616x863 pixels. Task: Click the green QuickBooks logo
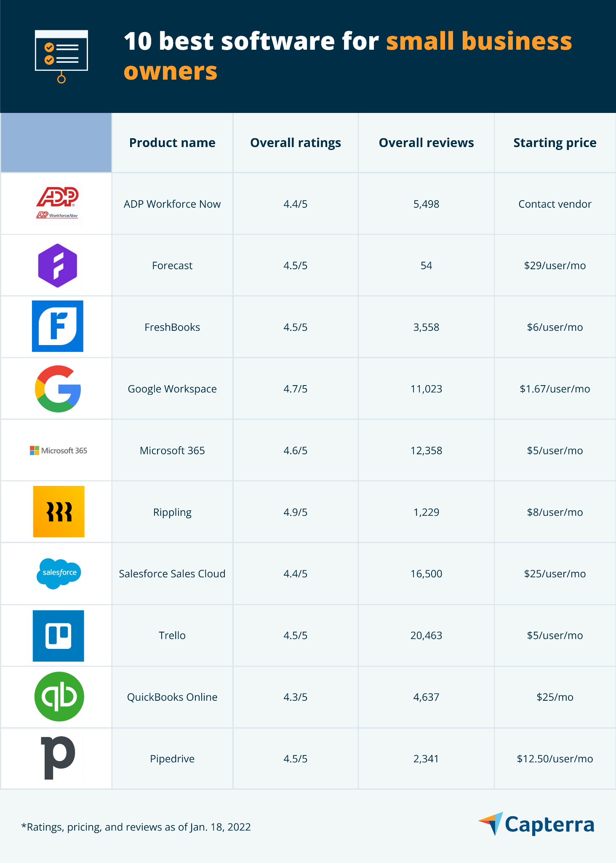click(59, 697)
